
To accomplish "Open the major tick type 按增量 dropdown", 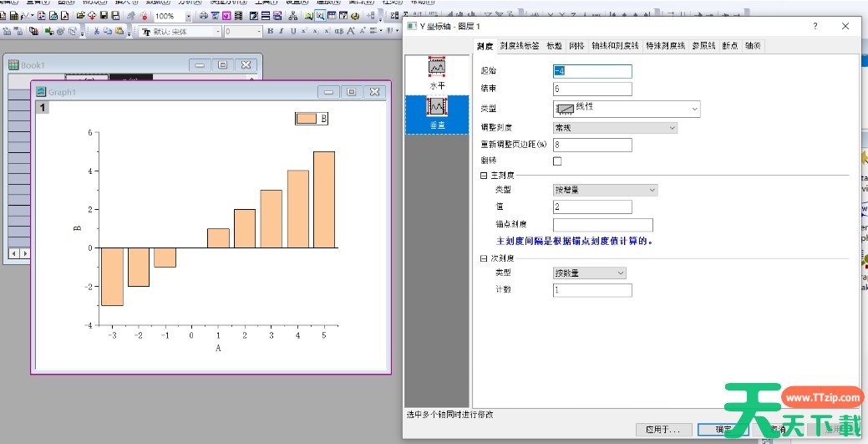I will point(605,190).
